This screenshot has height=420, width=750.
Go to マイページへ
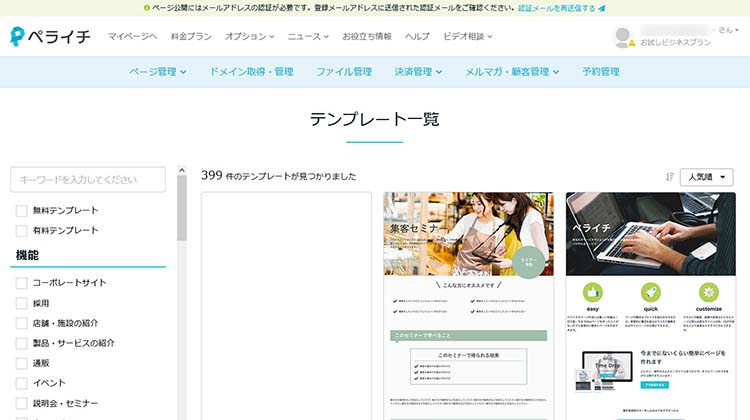[x=132, y=36]
